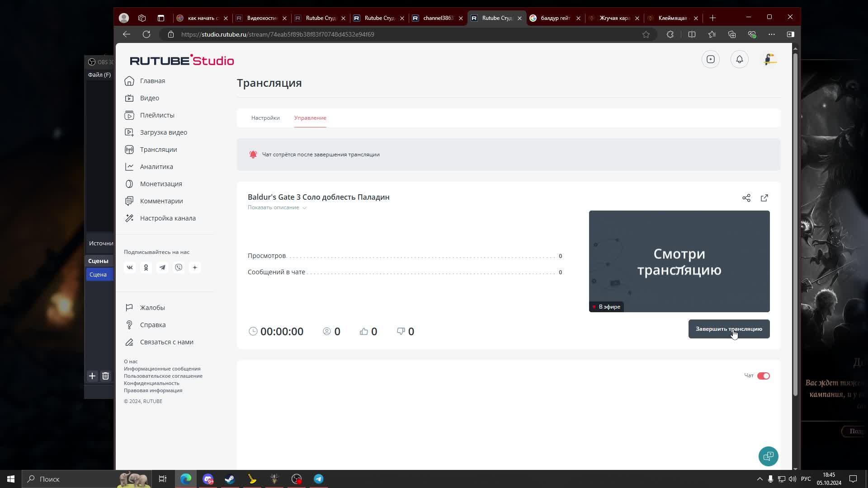The width and height of the screenshot is (868, 488).
Task: Click the add video plus icon
Action: [x=711, y=60]
